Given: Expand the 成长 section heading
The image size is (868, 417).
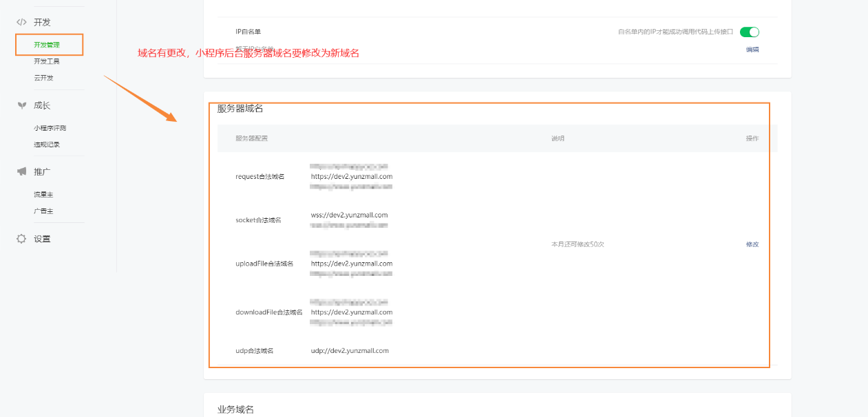Looking at the screenshot, I should tap(42, 105).
